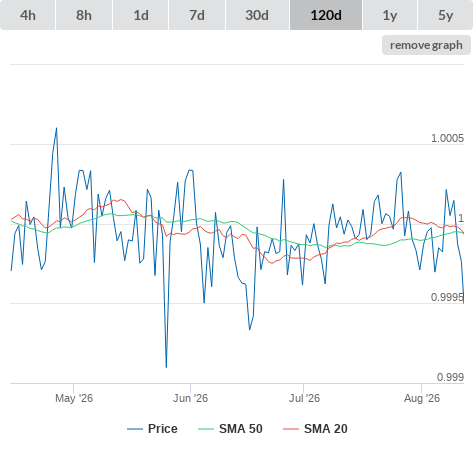This screenshot has height=455, width=474.
Task: View the 5y price history tab
Action: [446, 15]
